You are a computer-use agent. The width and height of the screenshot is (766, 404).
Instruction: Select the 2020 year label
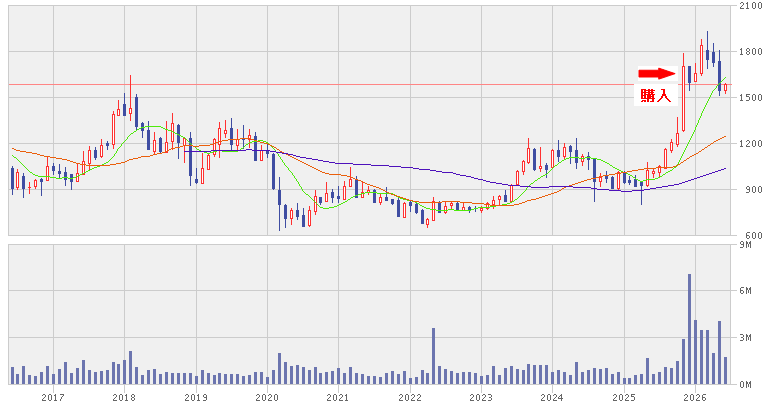coord(267,397)
